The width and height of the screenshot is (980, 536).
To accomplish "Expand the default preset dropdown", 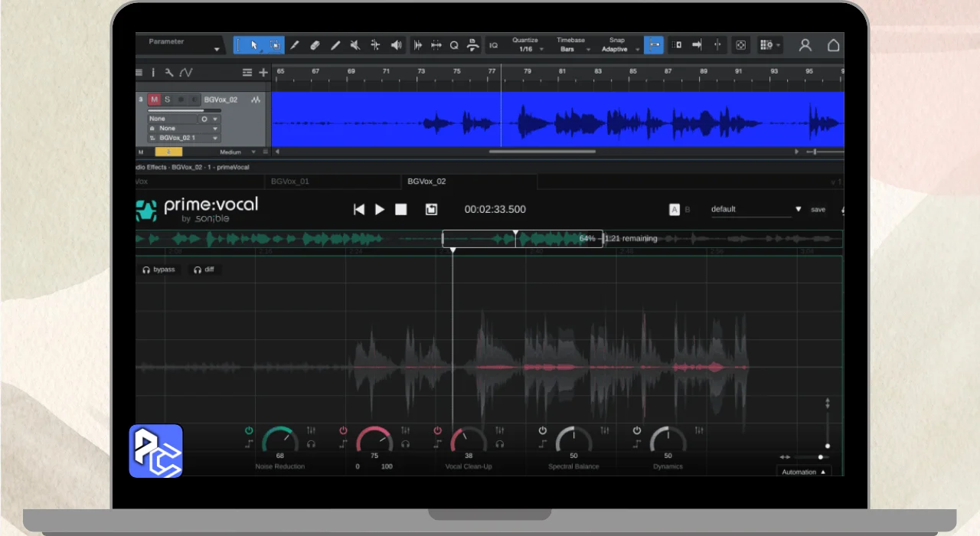I will [x=798, y=209].
